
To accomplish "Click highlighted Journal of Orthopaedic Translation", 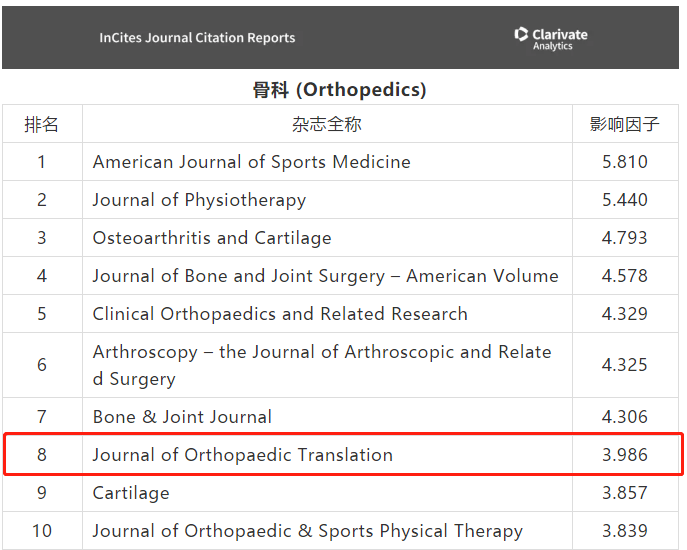I will tap(242, 455).
